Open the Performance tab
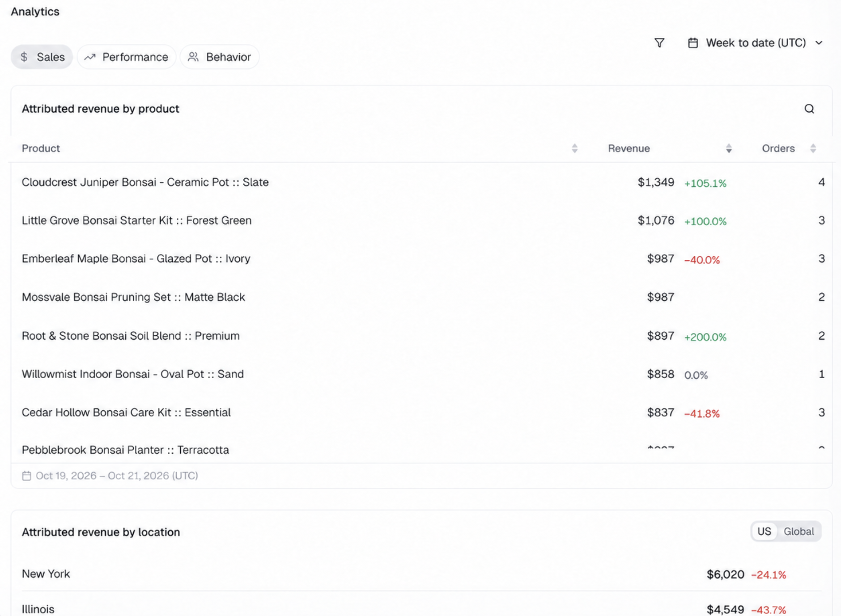841x616 pixels. pyautogui.click(x=127, y=57)
